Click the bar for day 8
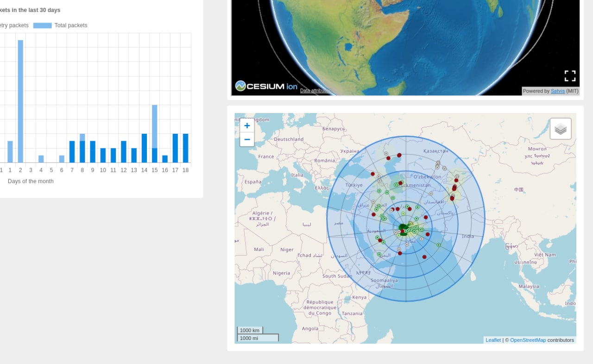This screenshot has height=364, width=593. (82, 149)
